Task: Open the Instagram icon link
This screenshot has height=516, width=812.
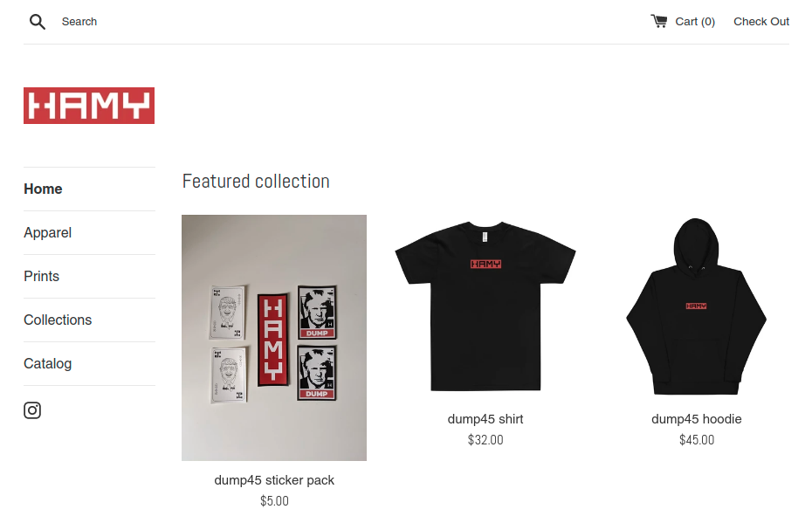Action: coord(32,410)
